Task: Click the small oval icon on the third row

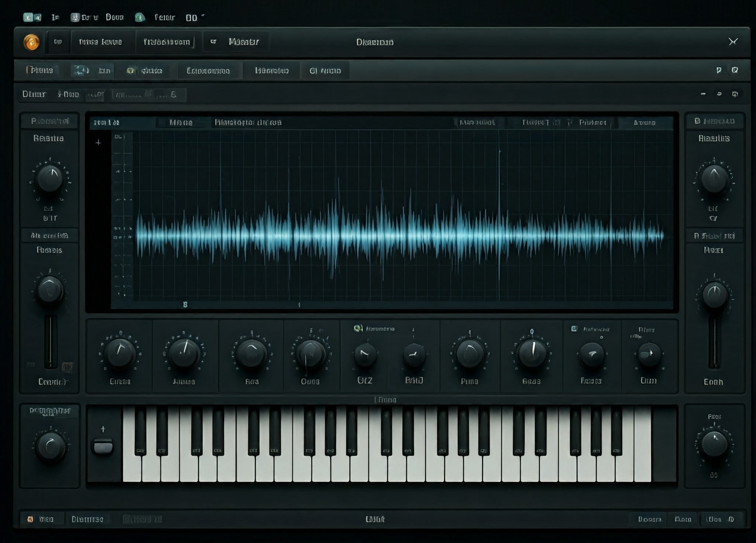Action: [719, 94]
